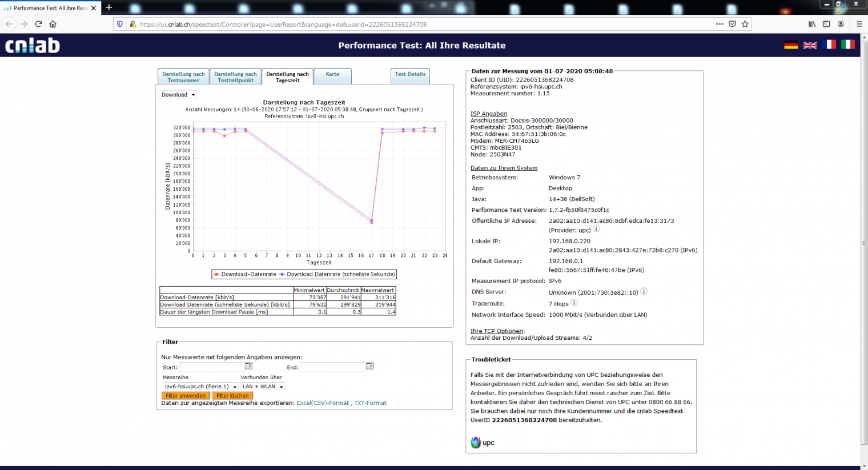Click the Italian flag icon
The height and width of the screenshot is (470, 868).
(848, 45)
